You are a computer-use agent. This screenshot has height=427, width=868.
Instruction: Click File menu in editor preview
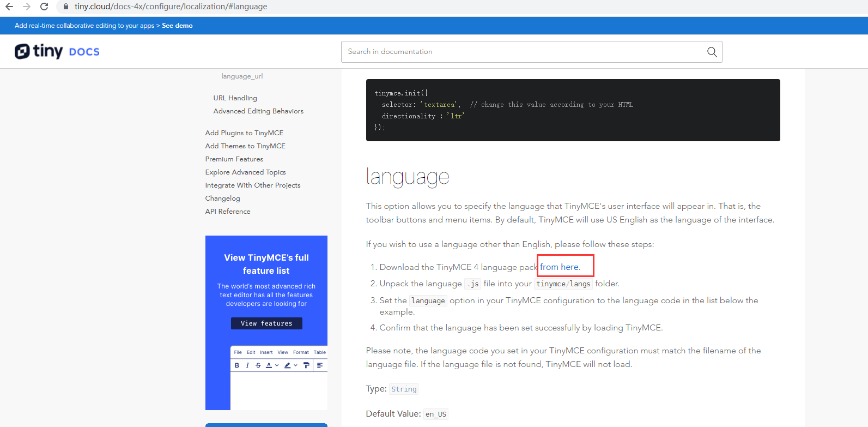click(x=238, y=352)
